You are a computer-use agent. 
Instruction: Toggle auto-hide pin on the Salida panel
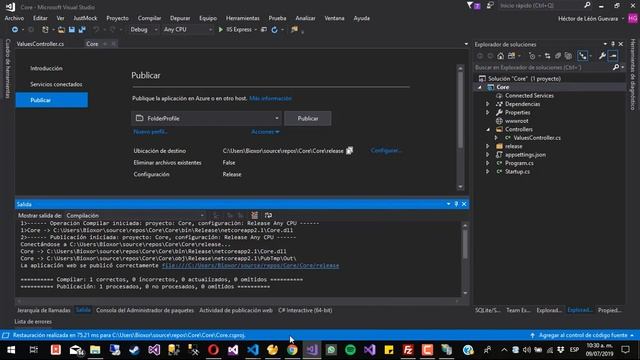(456, 204)
